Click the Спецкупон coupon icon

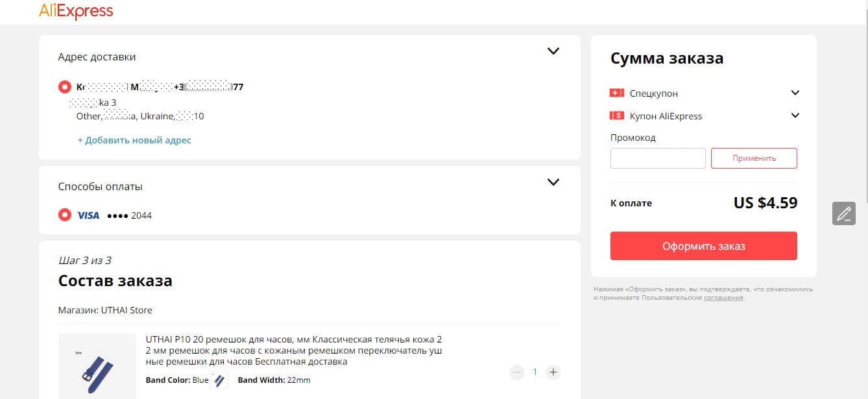(x=616, y=93)
